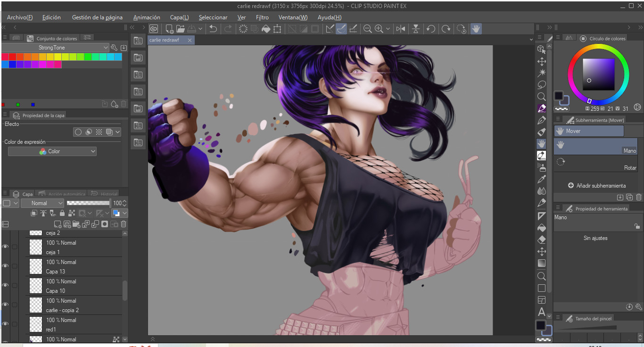Create new canvas from toolbar
The height and width of the screenshot is (347, 644).
click(169, 29)
